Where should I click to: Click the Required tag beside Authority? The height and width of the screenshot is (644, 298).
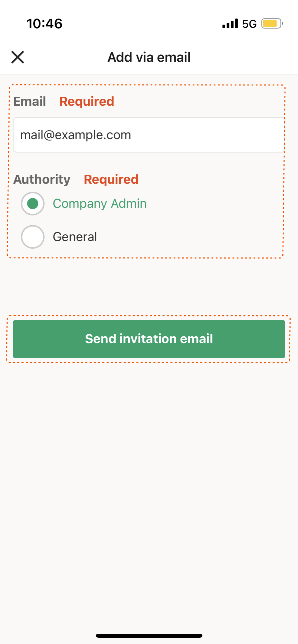(111, 180)
